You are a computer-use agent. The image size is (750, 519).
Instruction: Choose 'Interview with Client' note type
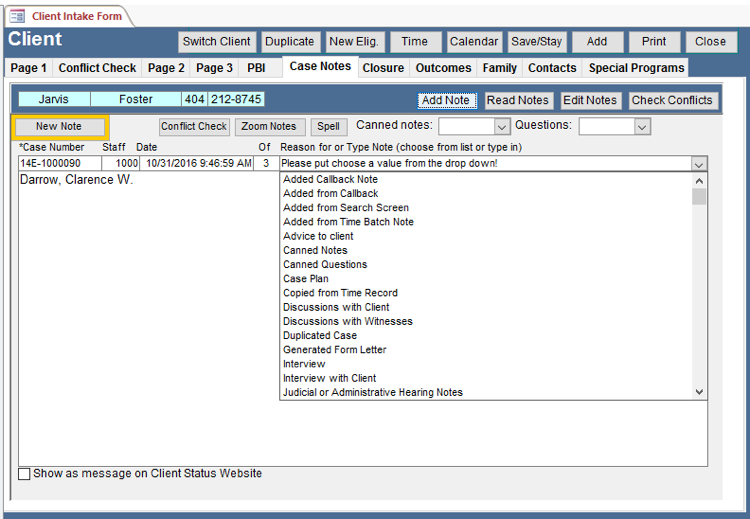point(329,378)
